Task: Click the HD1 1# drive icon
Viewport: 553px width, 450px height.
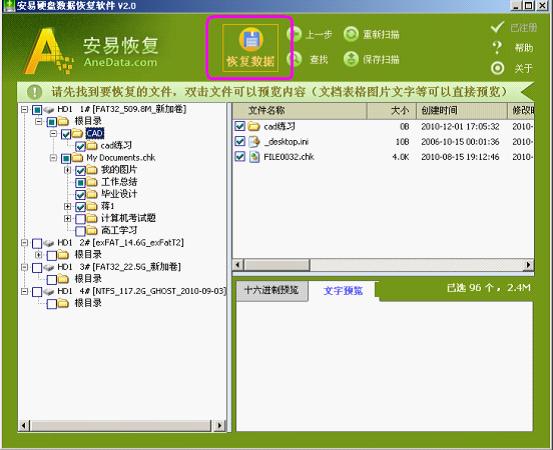Action: click(49, 110)
